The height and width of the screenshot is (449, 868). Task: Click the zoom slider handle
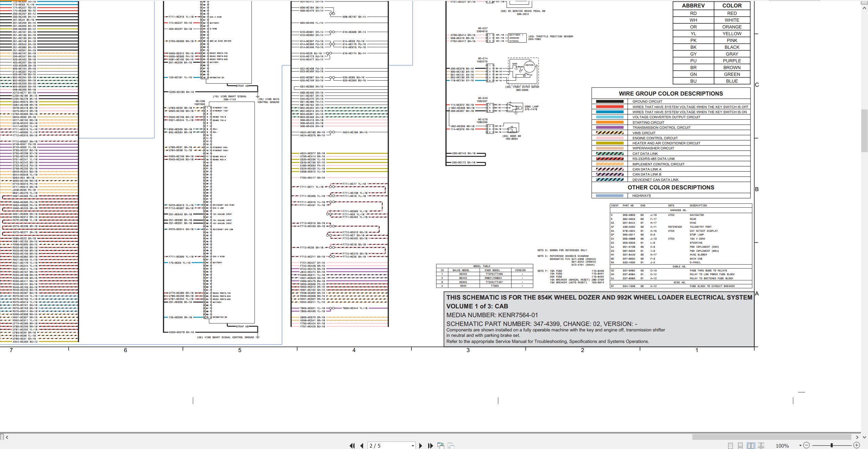(x=832, y=445)
